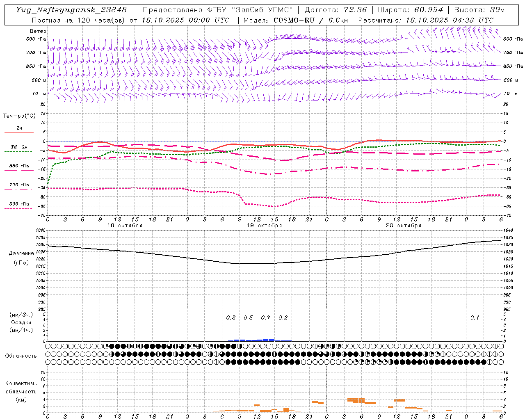Click the (мм/3ч.) precipitation unit label
Viewport: 525px width, 420px height.
[x=21, y=315]
